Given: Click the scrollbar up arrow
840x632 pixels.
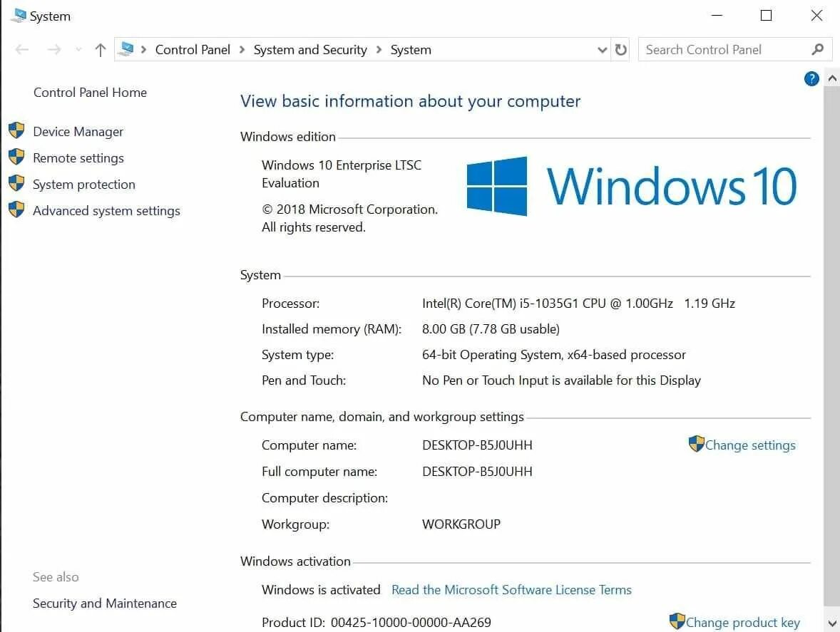Looking at the screenshot, I should coord(832,78).
